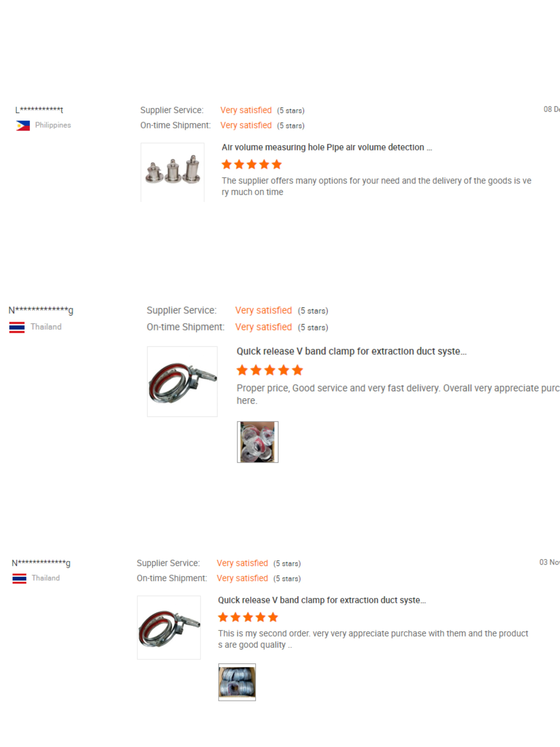This screenshot has width=560, height=747.
Task: Open V band clamp image in second review
Action: tap(182, 382)
